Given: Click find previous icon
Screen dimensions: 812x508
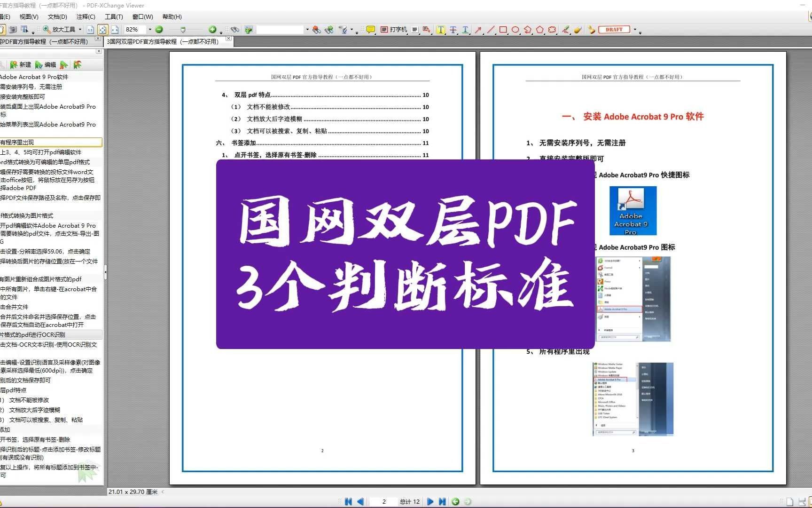Looking at the screenshot, I should tap(317, 30).
